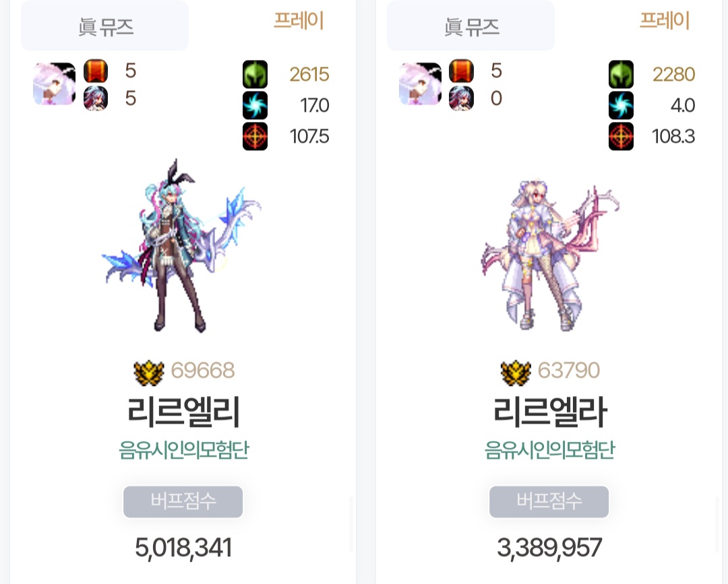Click the cyan swirl icon beside 4.0
This screenshot has width=728, height=584.
[x=621, y=105]
